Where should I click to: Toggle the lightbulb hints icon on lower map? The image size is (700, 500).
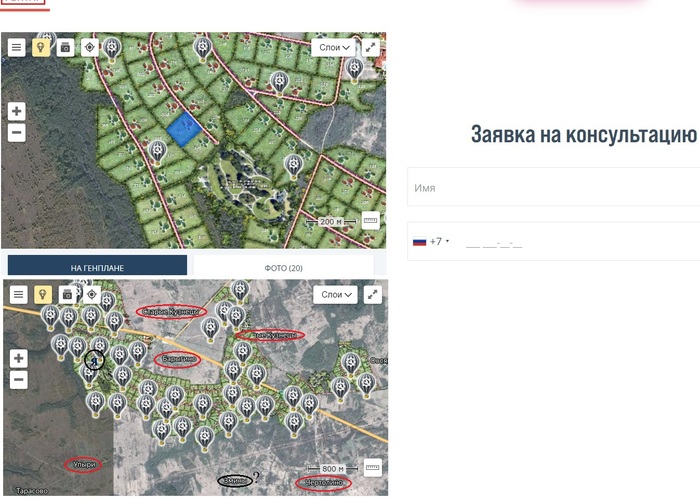tap(43, 294)
